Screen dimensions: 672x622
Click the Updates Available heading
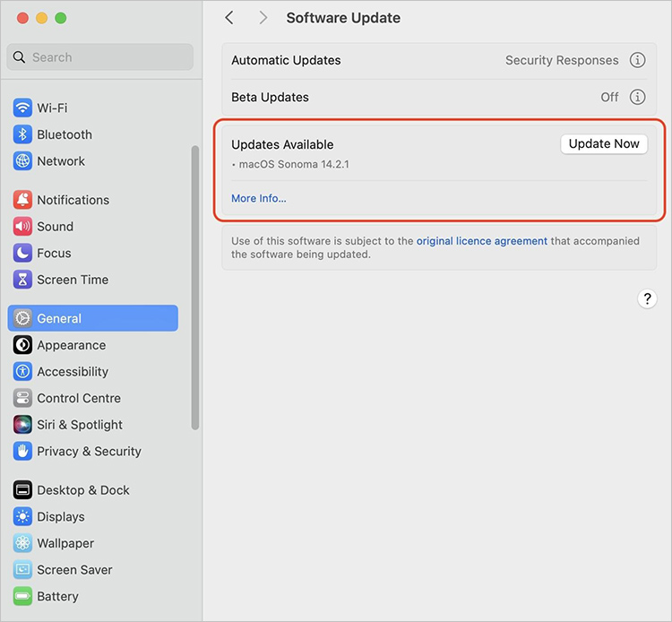(282, 144)
